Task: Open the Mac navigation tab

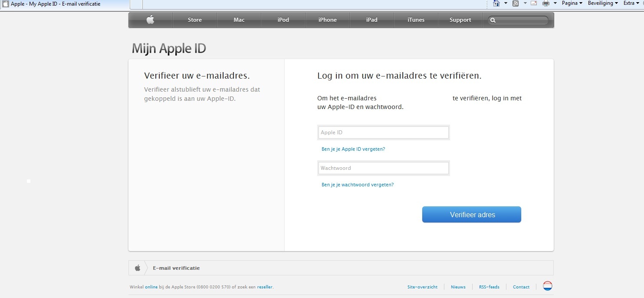Action: pos(239,20)
